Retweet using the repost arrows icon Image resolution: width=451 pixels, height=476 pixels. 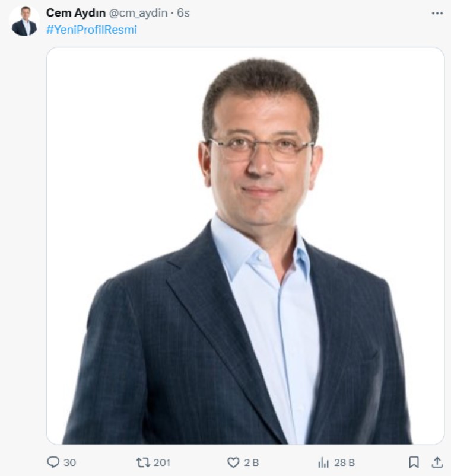click(x=143, y=462)
